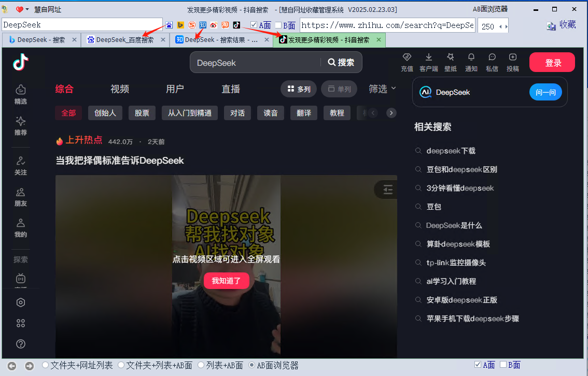The width and height of the screenshot is (588, 376).
Task: Select the 列表+AB面 radio option
Action: (201, 365)
